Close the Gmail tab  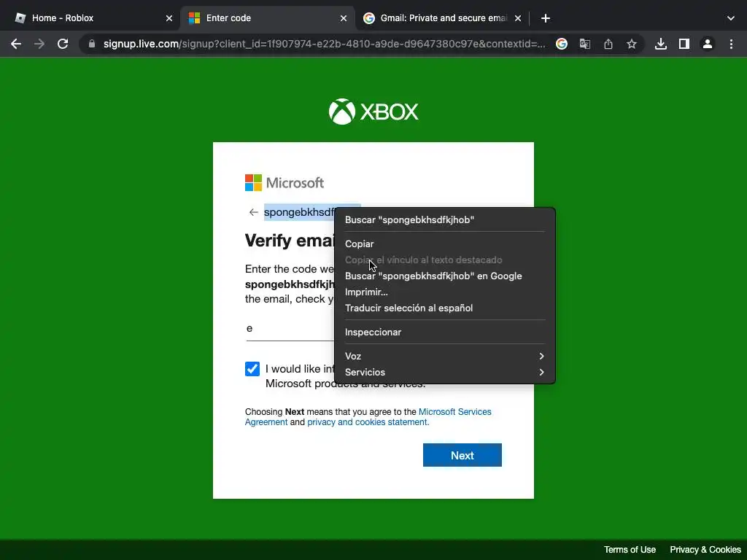[518, 18]
